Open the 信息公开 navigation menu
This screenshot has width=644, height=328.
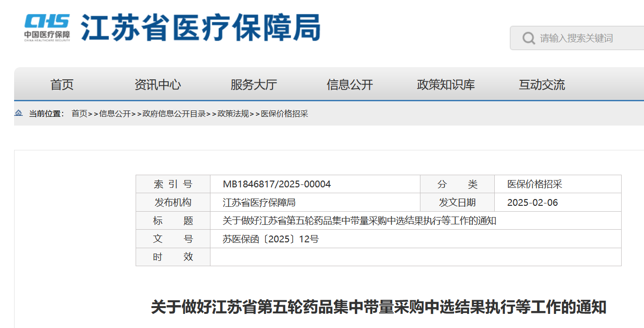pyautogui.click(x=350, y=85)
